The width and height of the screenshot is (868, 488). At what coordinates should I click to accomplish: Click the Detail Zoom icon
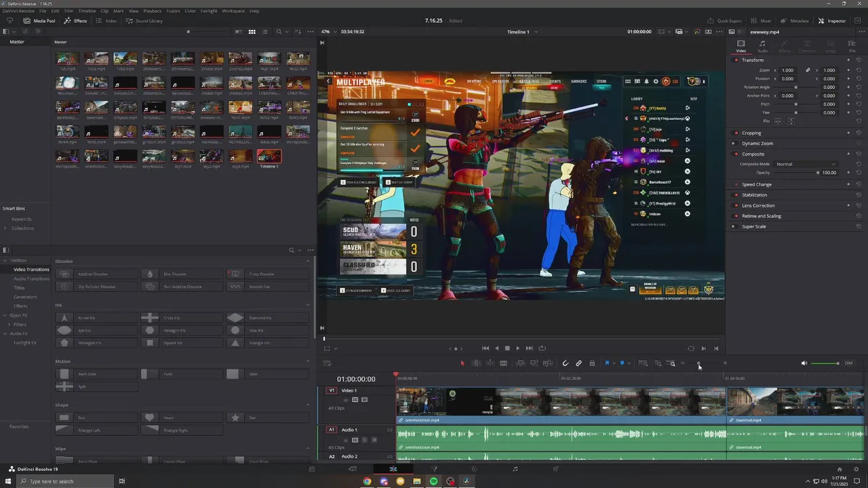[658, 363]
